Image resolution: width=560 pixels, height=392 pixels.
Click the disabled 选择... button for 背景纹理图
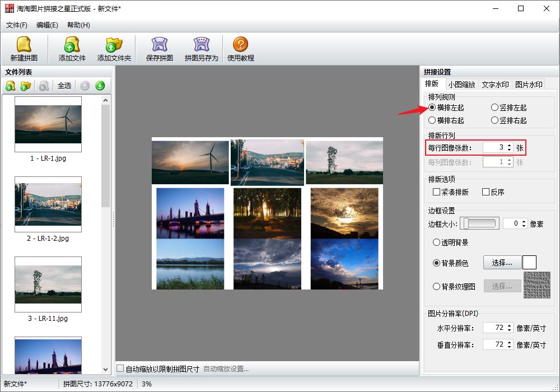click(x=502, y=286)
